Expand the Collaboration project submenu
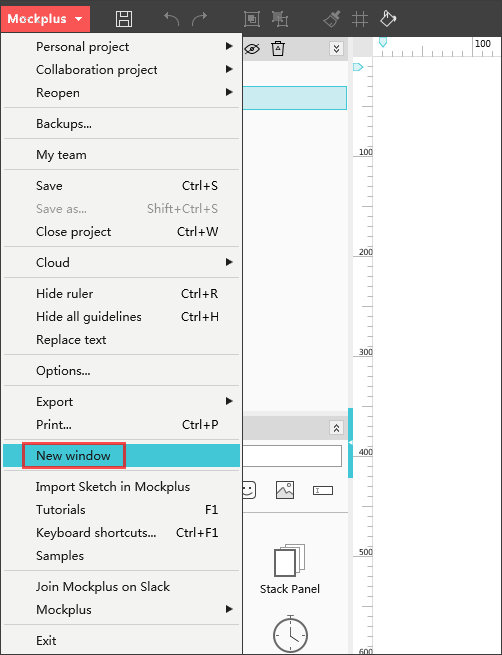 coord(121,70)
